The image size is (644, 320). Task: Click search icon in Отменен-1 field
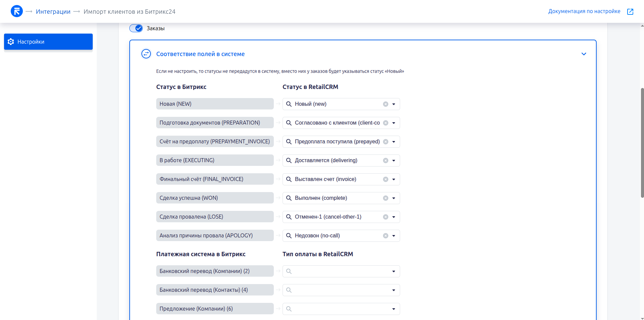point(289,217)
